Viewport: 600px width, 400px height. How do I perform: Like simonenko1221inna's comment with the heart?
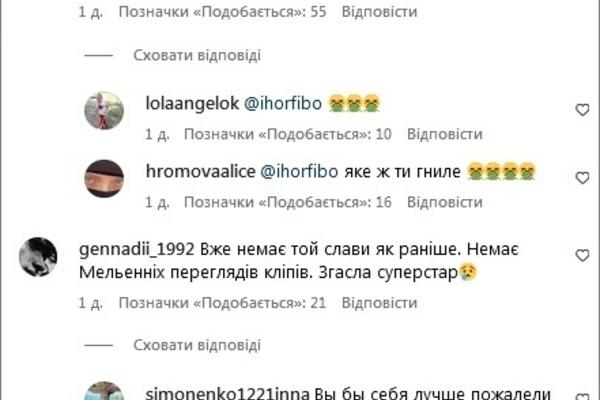[x=582, y=396]
